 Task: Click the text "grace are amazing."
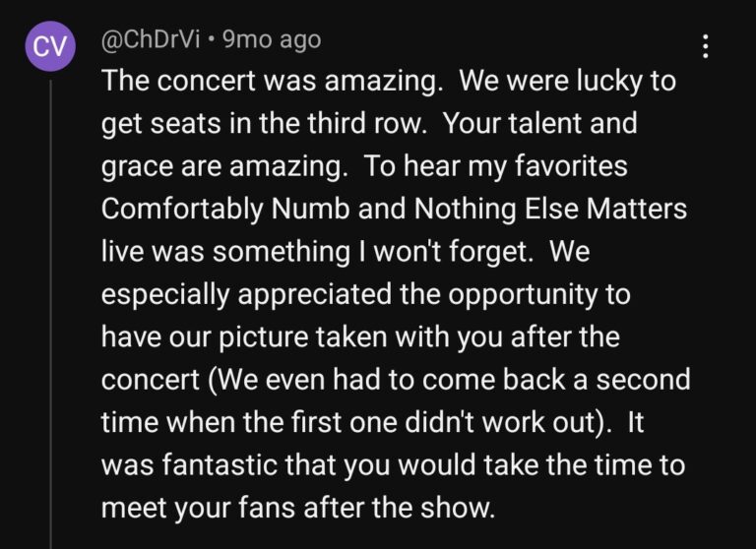point(224,166)
